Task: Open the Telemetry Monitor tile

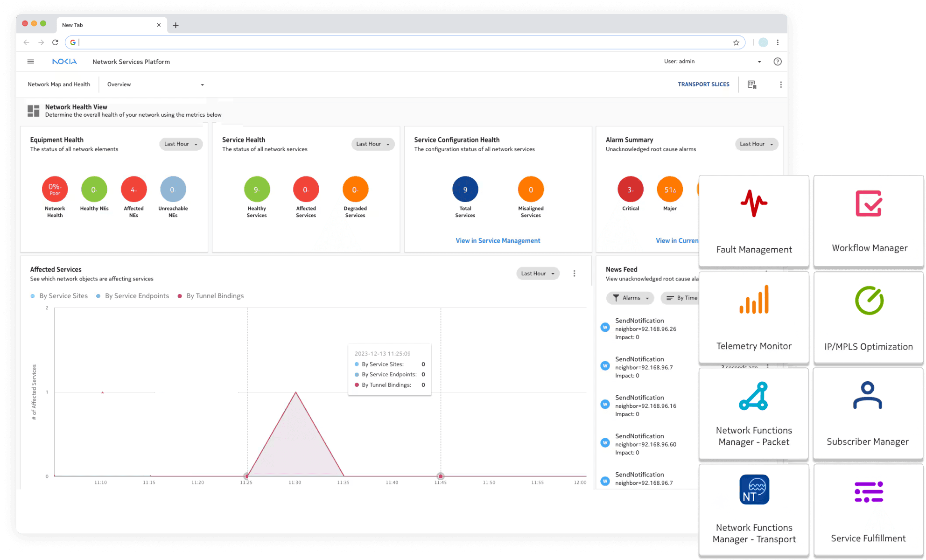Action: pos(754,317)
